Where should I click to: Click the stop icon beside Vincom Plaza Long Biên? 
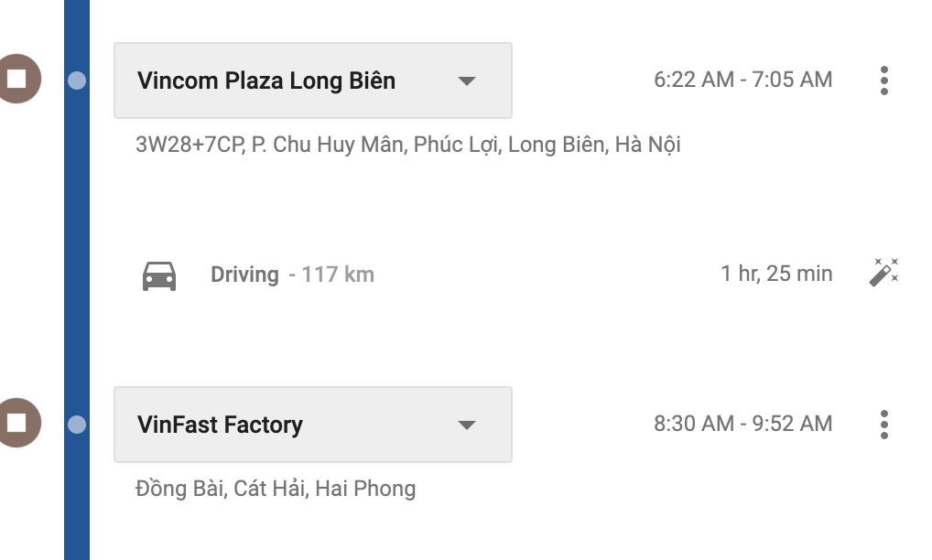pos(16,80)
